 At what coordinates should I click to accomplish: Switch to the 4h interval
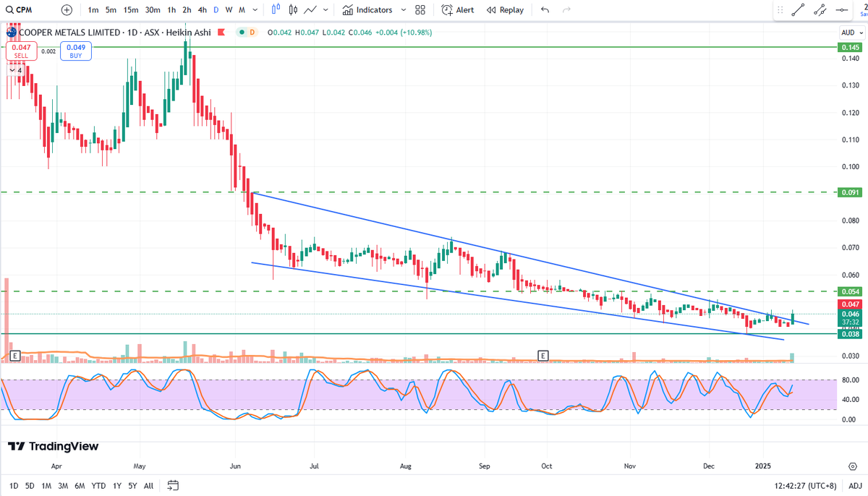click(x=202, y=10)
